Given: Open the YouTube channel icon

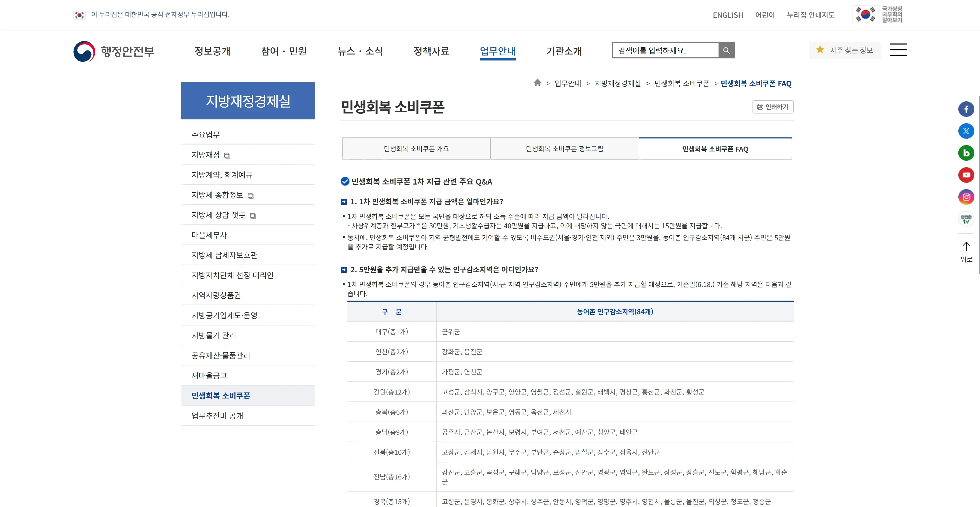Looking at the screenshot, I should [966, 175].
